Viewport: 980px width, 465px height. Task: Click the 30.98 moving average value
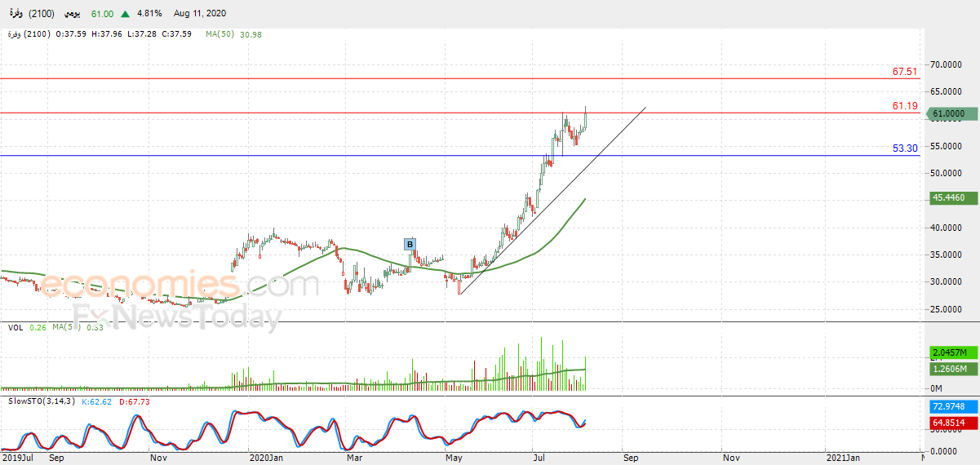pos(251,34)
